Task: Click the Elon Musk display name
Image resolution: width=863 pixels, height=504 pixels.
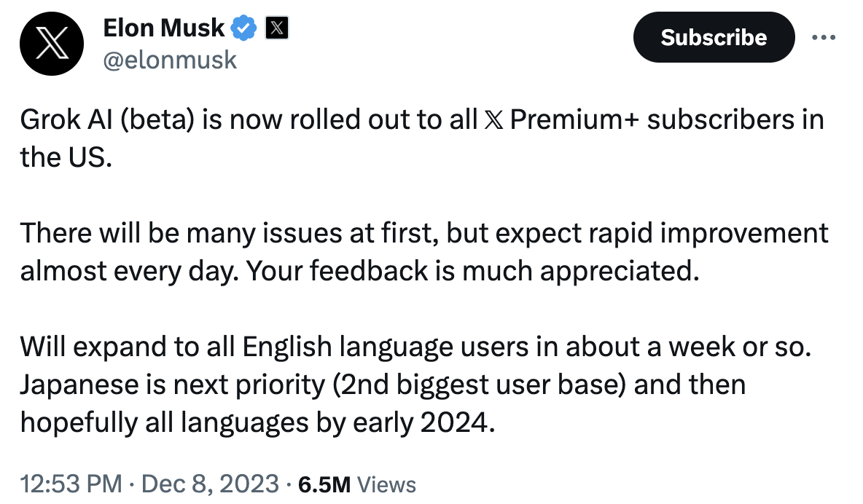Action: pyautogui.click(x=165, y=28)
